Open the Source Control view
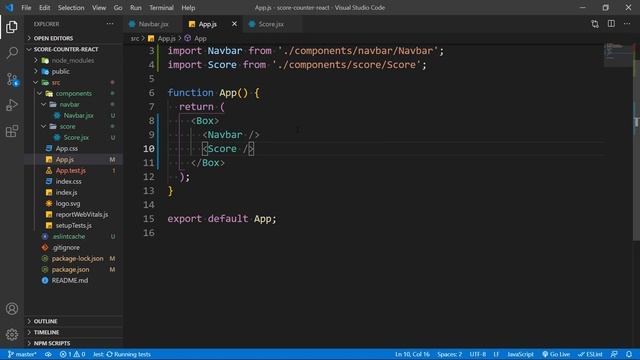This screenshot has width=640, height=360. (x=12, y=79)
